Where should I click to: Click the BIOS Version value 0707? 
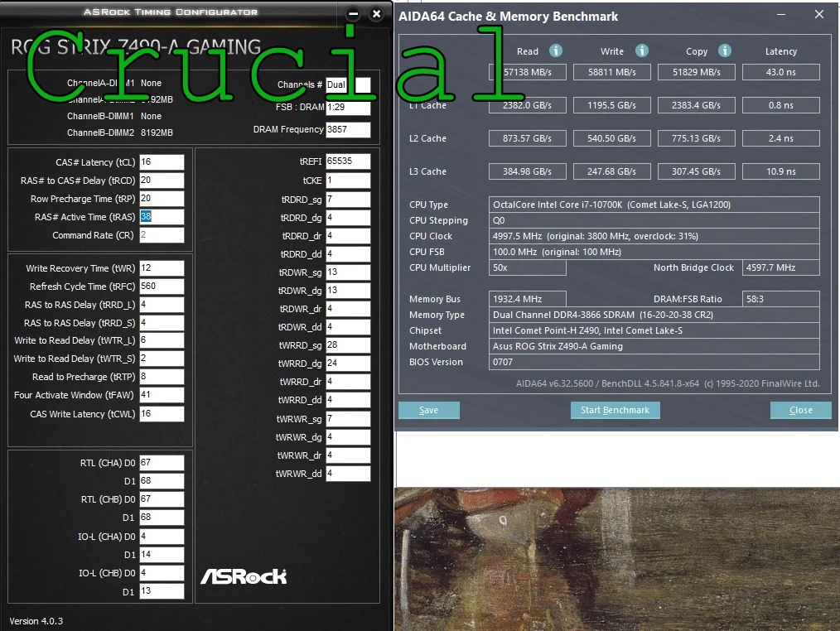point(654,362)
